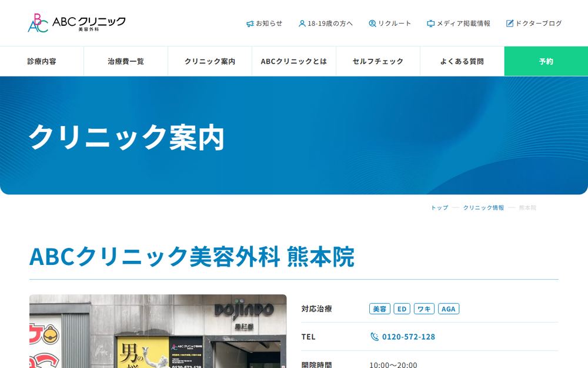Click the green 予約 button
Screen dimensions: 588x368
(546, 61)
